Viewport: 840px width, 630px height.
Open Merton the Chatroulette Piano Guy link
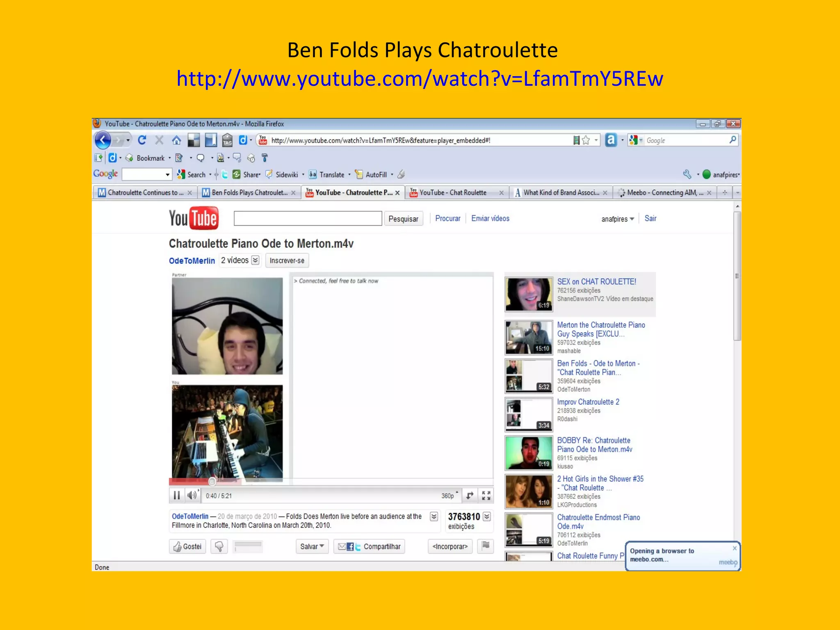[x=601, y=329]
